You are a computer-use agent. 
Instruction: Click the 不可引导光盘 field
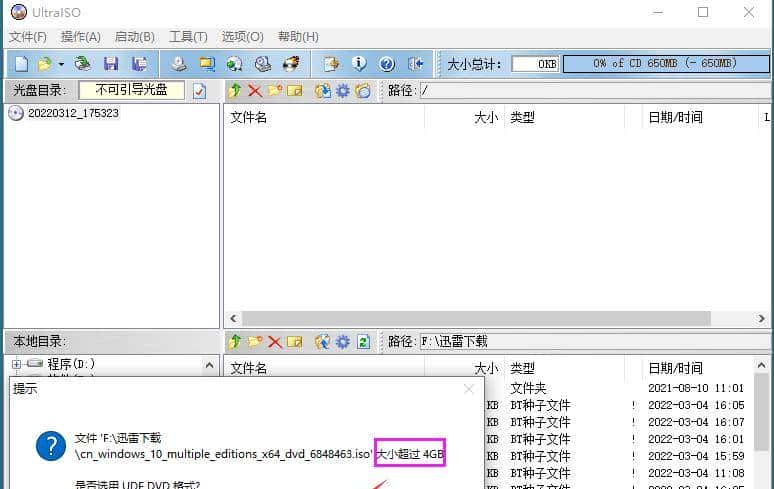[x=131, y=90]
